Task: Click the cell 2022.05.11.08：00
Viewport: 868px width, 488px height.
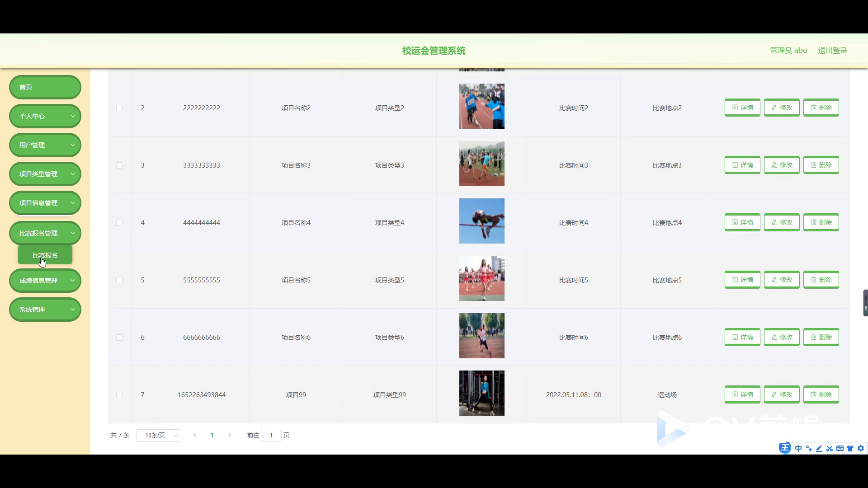Action: 573,395
